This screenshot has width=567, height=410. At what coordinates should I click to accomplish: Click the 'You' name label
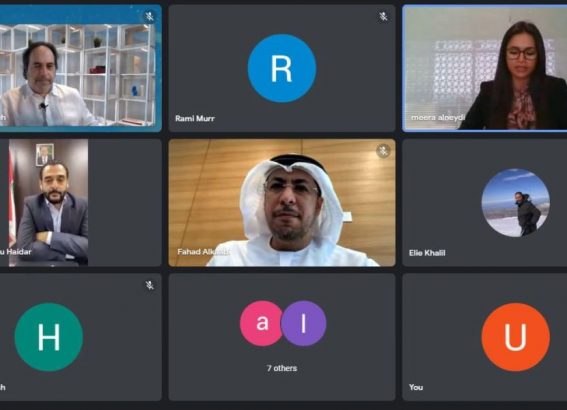pyautogui.click(x=416, y=387)
